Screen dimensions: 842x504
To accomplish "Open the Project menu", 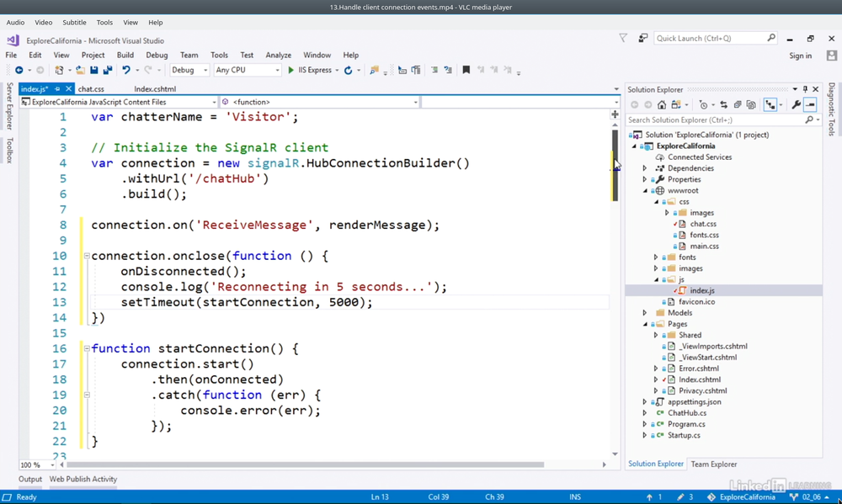I will pos(93,56).
